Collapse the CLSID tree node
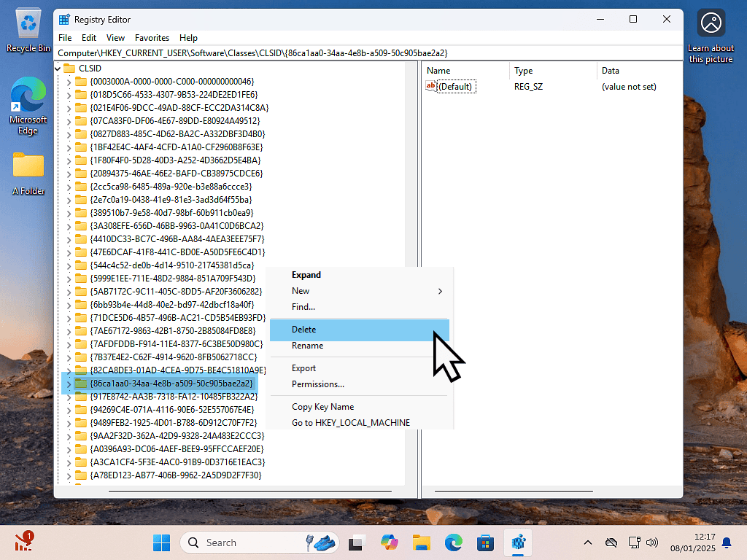The height and width of the screenshot is (560, 747). click(59, 68)
